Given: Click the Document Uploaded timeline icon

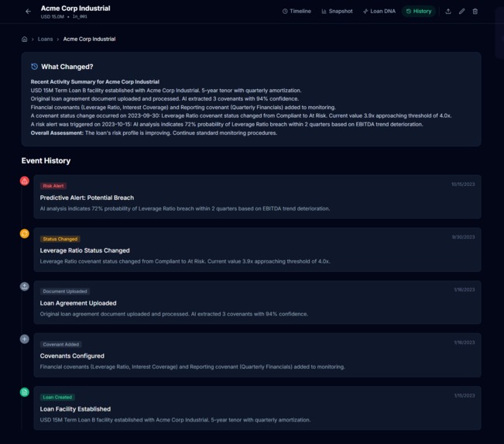Looking at the screenshot, I should [25, 287].
